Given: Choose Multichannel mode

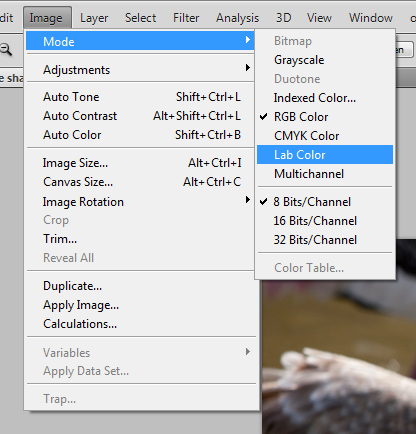Looking at the screenshot, I should [325, 174].
